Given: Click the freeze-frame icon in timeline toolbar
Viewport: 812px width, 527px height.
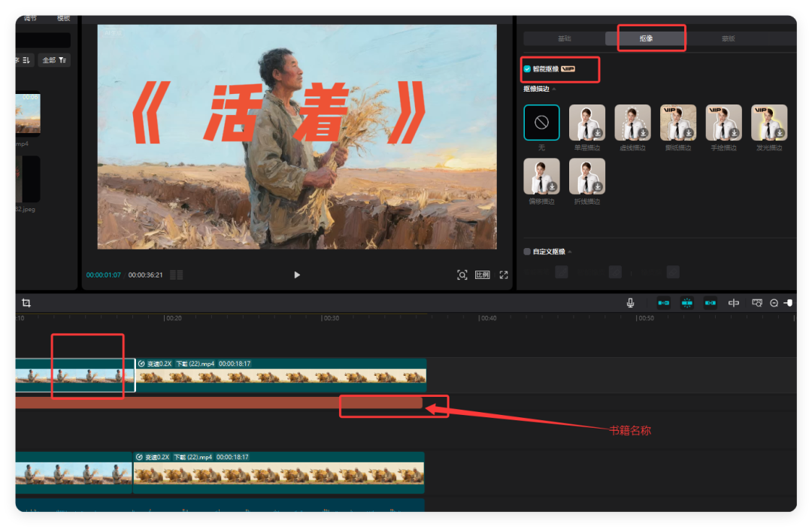Looking at the screenshot, I should coord(687,302).
